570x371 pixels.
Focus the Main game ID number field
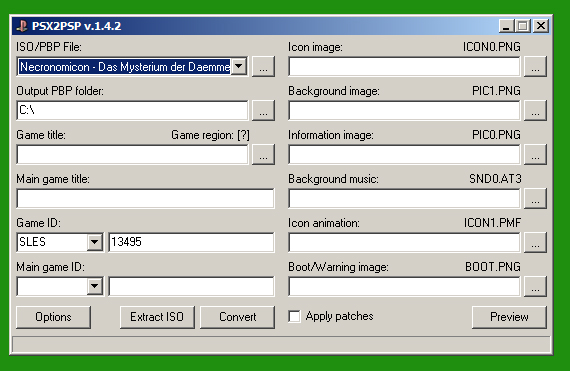coord(191,286)
